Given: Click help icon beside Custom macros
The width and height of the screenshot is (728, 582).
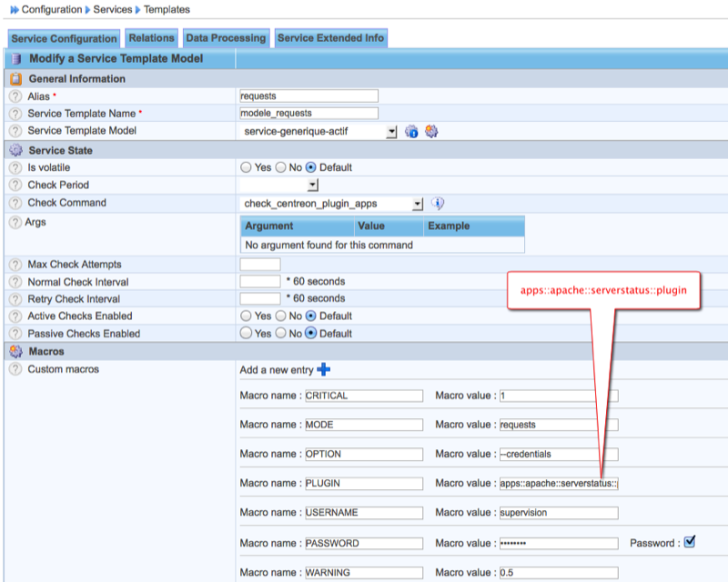Looking at the screenshot, I should coord(15,370).
